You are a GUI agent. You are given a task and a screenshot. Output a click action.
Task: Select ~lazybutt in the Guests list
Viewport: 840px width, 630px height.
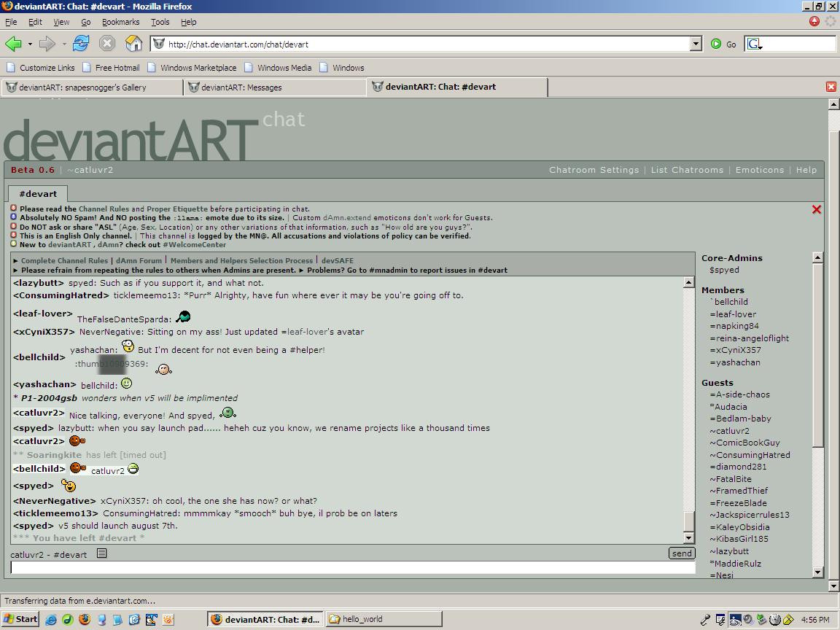(x=729, y=551)
